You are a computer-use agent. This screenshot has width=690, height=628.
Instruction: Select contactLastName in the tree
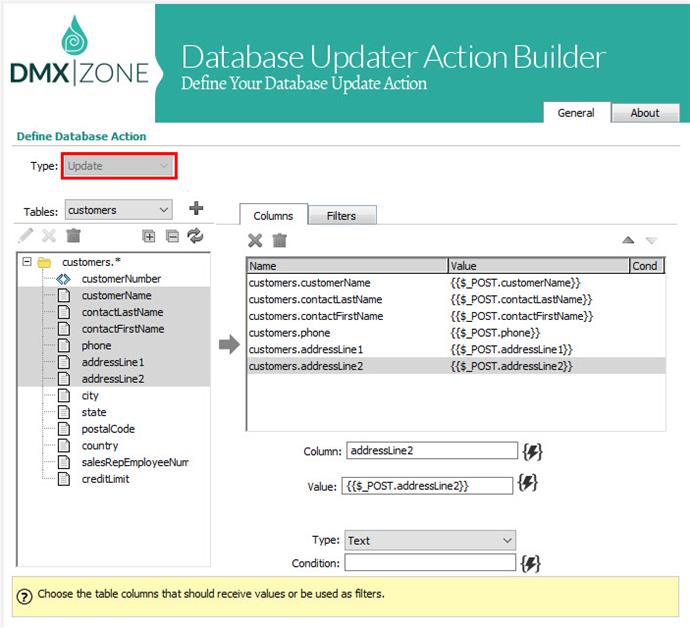click(122, 312)
